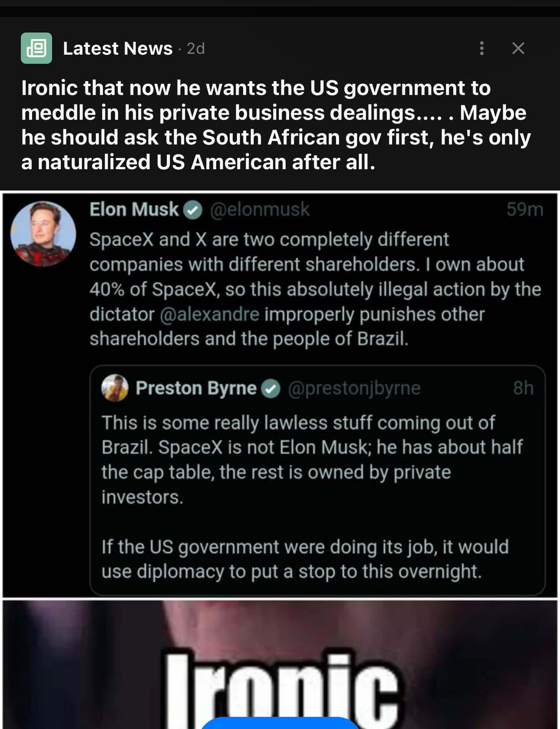Open the three-dot options menu

coord(481,48)
